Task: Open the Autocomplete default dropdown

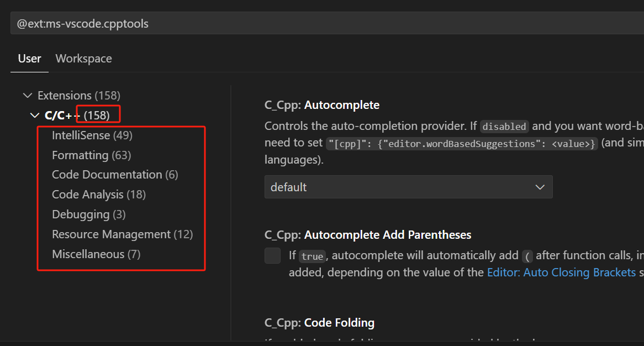Action: pos(408,187)
